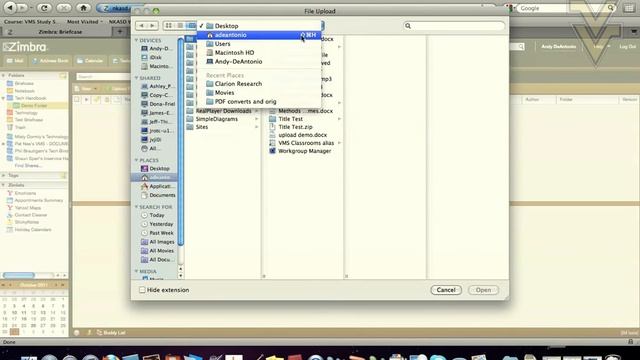The image size is (640, 360).
Task: Pick Movies under Recent Places
Action: coord(259,93)
